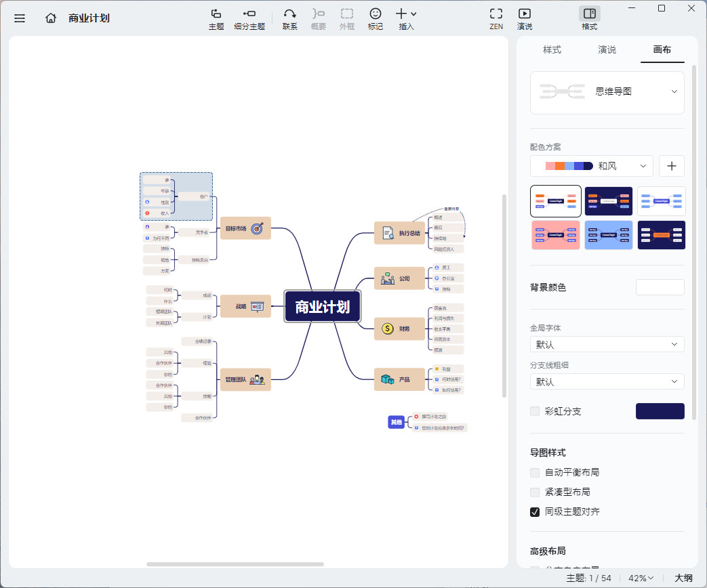Image resolution: width=707 pixels, height=588 pixels.
Task: Open the hamburger main menu
Action: point(20,18)
